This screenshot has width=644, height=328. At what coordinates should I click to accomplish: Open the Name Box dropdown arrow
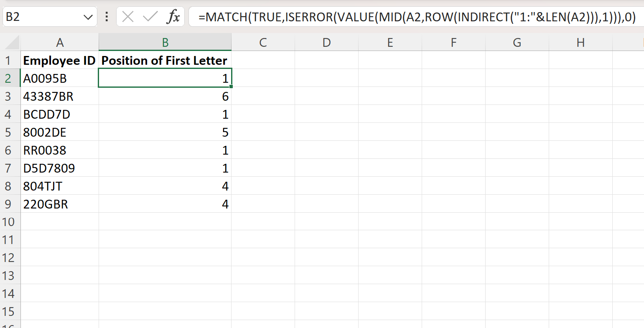point(87,17)
